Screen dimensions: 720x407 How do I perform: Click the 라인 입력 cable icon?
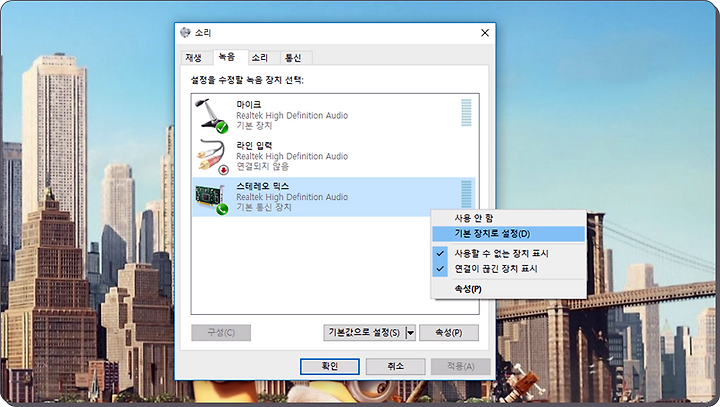212,157
